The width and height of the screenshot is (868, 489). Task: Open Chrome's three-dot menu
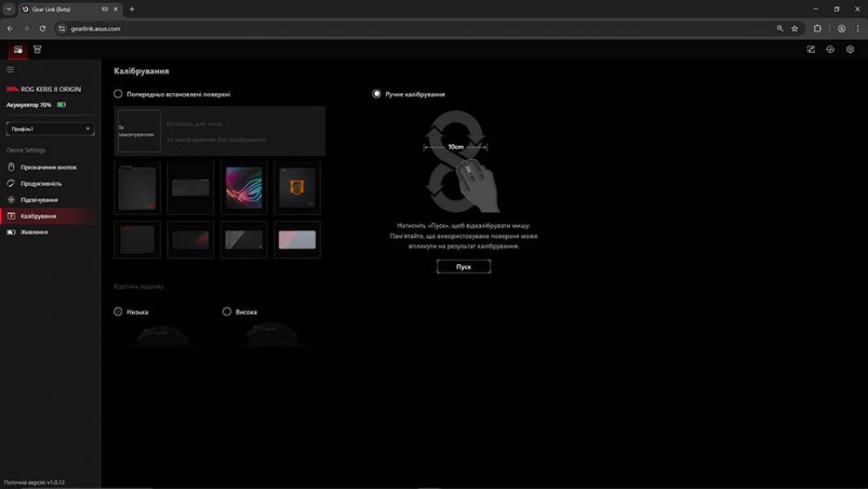pos(857,29)
